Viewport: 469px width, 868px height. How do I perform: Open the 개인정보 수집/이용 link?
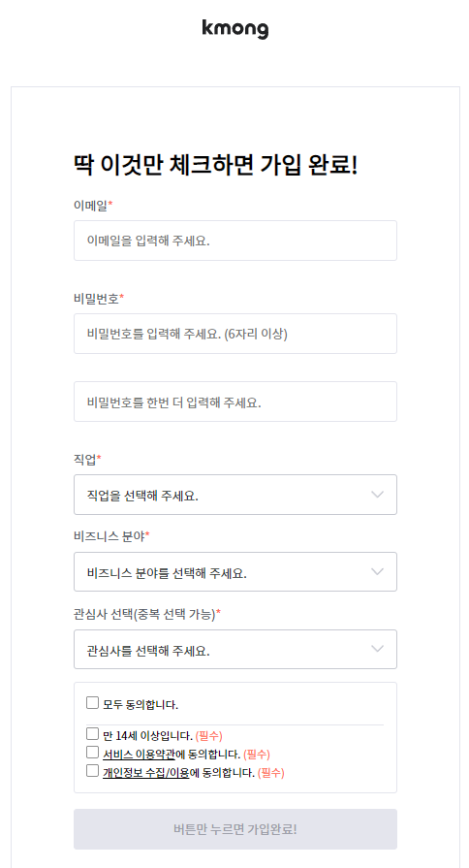click(x=146, y=772)
